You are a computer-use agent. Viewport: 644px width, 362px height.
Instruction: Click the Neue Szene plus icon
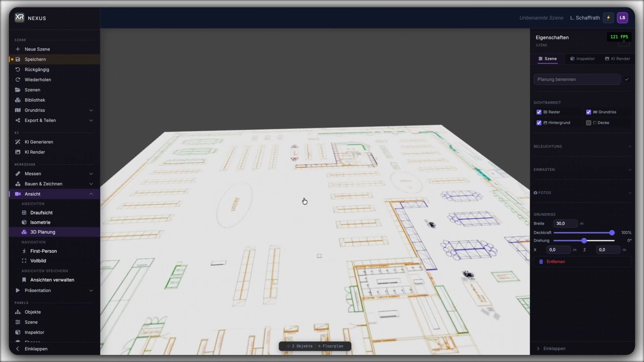coord(18,49)
